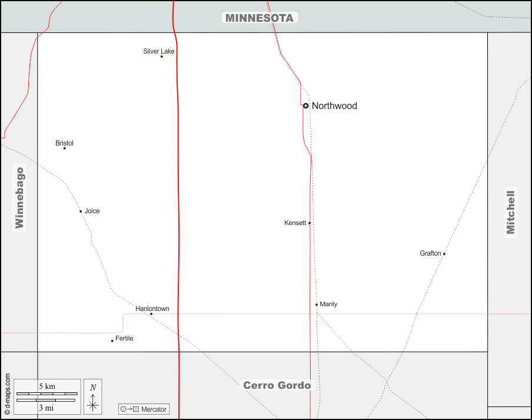
Task: Click the Mitchell county label
Action: 511,211
